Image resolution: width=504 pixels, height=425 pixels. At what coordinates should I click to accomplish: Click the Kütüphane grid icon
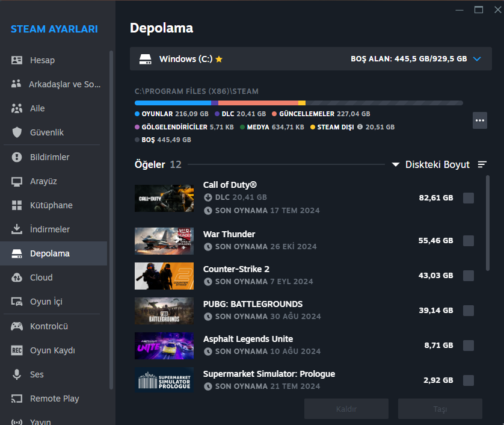click(x=17, y=205)
